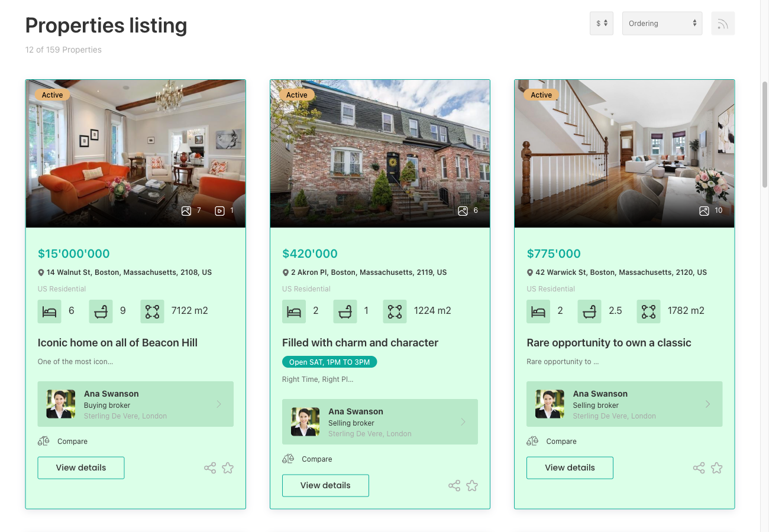
Task: Click the location pin next to 14 Walnut St
Action: pos(41,273)
